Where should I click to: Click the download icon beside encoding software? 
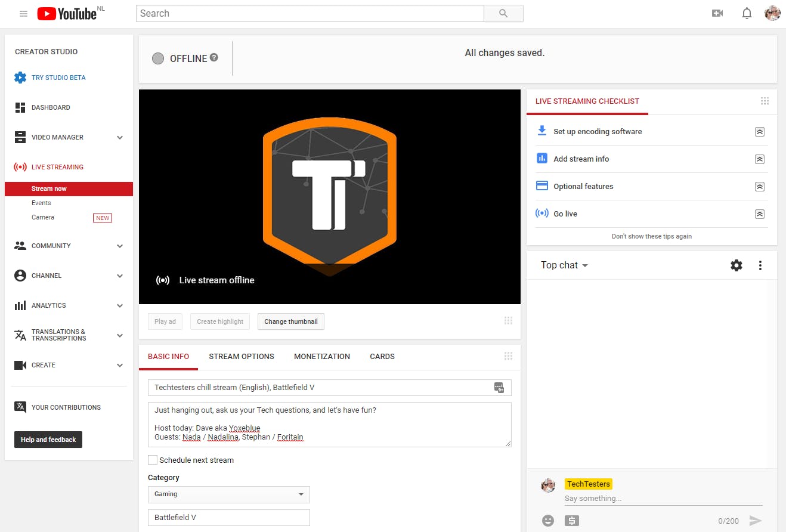pos(542,131)
